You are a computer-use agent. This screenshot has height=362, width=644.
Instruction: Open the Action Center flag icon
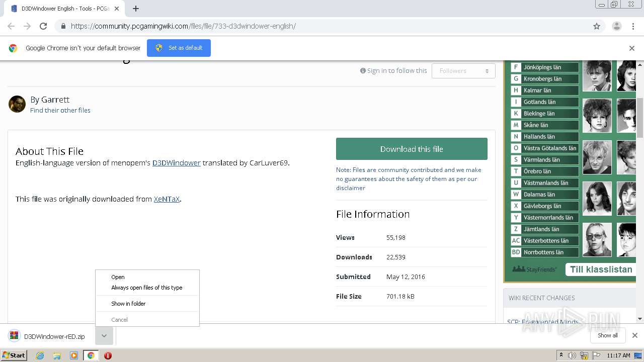tap(596, 355)
